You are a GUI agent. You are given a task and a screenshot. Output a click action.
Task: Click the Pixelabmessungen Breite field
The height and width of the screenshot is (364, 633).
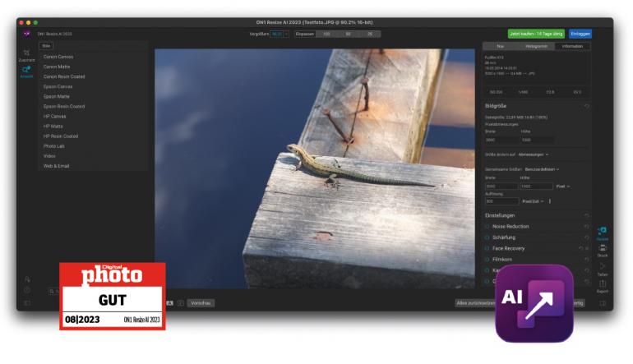pos(501,140)
